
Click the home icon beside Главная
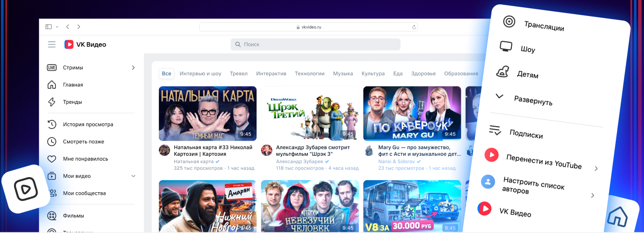[52, 85]
